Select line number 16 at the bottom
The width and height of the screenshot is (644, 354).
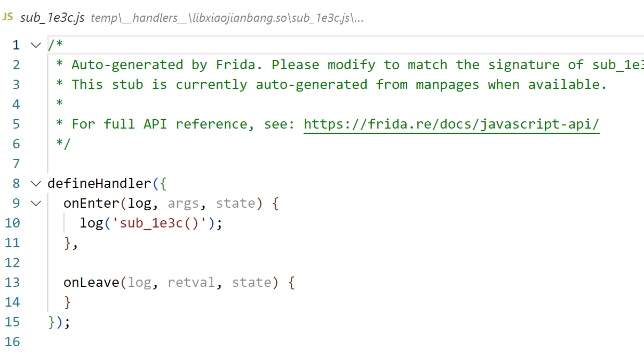[12, 342]
